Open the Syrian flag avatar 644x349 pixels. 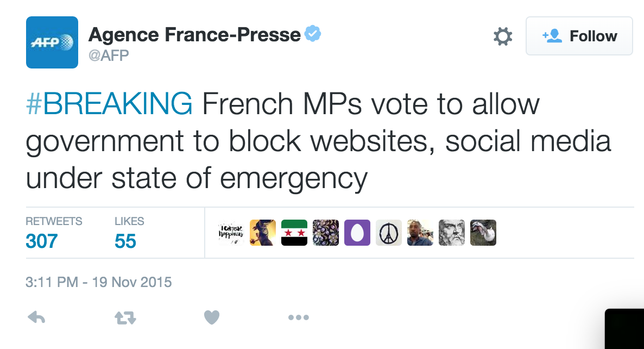[294, 233]
